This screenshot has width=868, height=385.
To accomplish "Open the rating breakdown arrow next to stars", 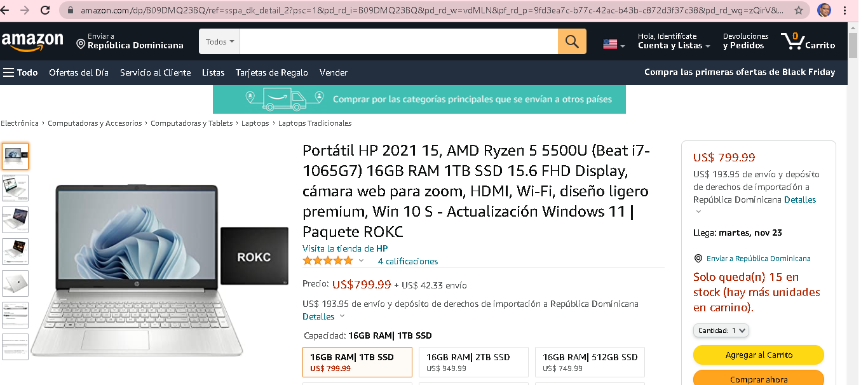I will click(361, 260).
